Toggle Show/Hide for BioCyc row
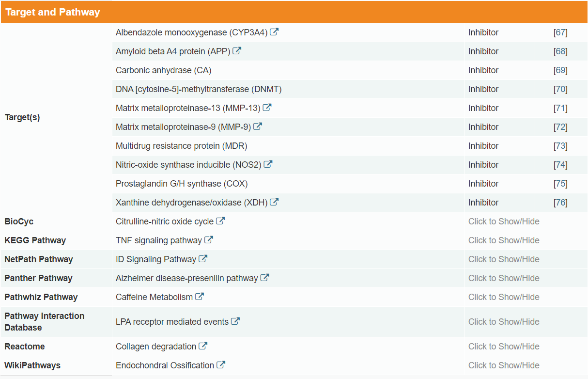This screenshot has height=379, width=588. click(504, 221)
